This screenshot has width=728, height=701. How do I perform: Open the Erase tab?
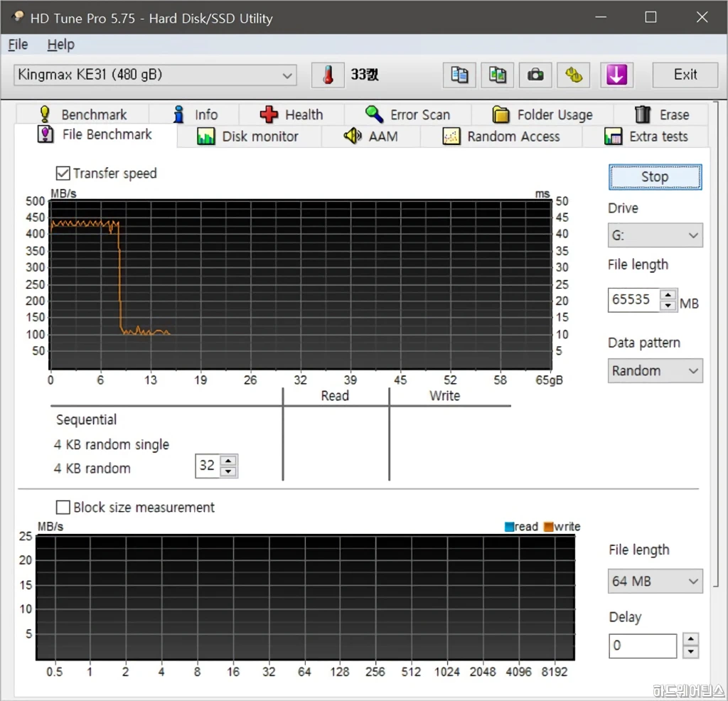point(661,114)
